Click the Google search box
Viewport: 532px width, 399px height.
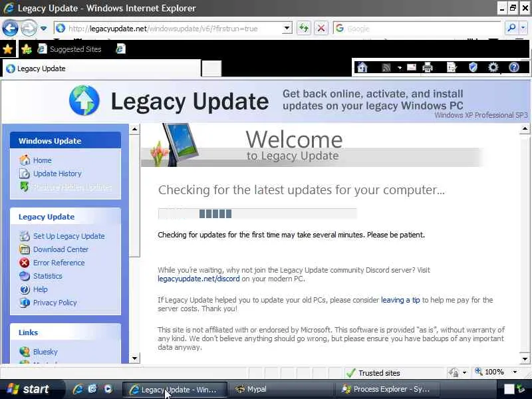(x=418, y=29)
